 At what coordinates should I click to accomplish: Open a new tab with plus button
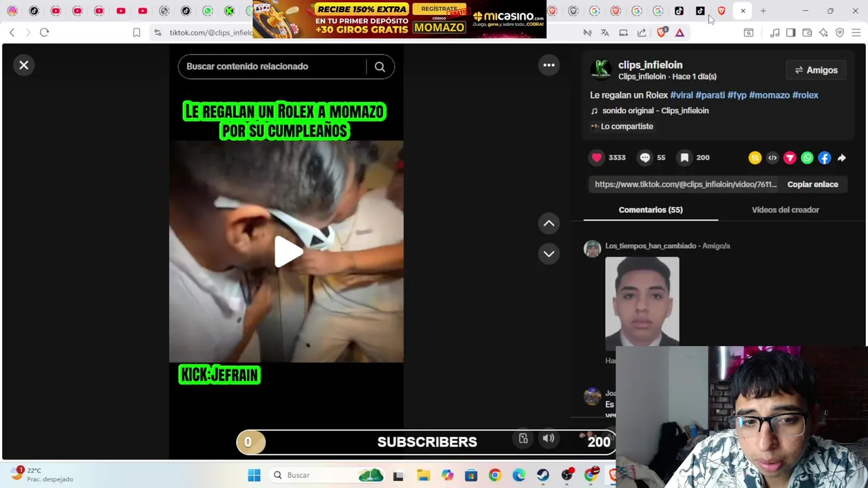click(763, 11)
